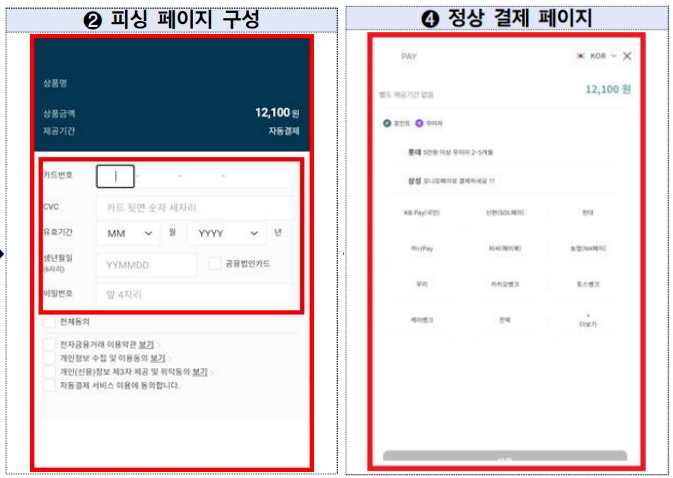The width and height of the screenshot is (673, 478).
Task: Click the 카드번호 label
Action: click(x=58, y=175)
